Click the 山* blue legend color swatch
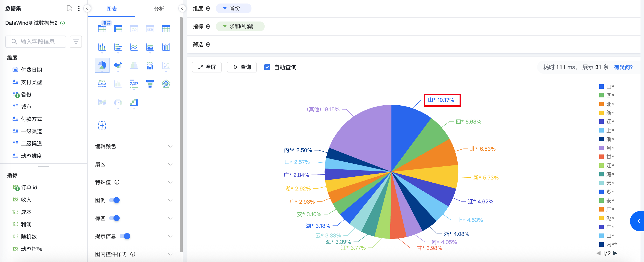This screenshot has height=262, width=644. 601,87
